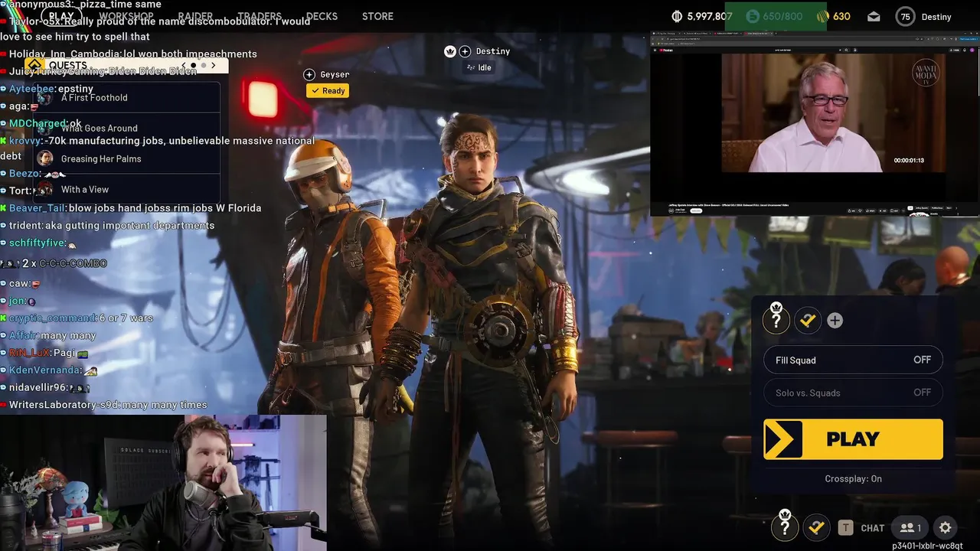Open the What Goes Around quest
The width and height of the screenshot is (980, 551).
127,128
